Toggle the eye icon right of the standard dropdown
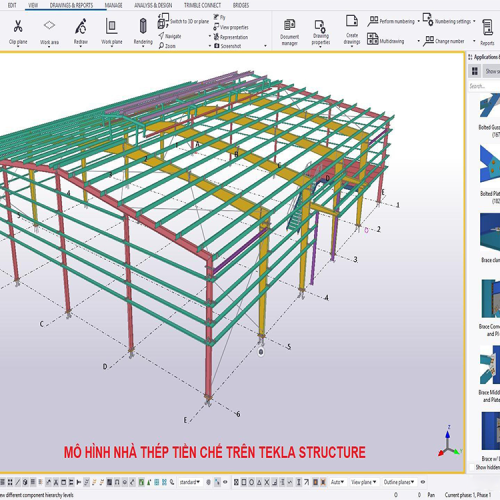 [225, 482]
